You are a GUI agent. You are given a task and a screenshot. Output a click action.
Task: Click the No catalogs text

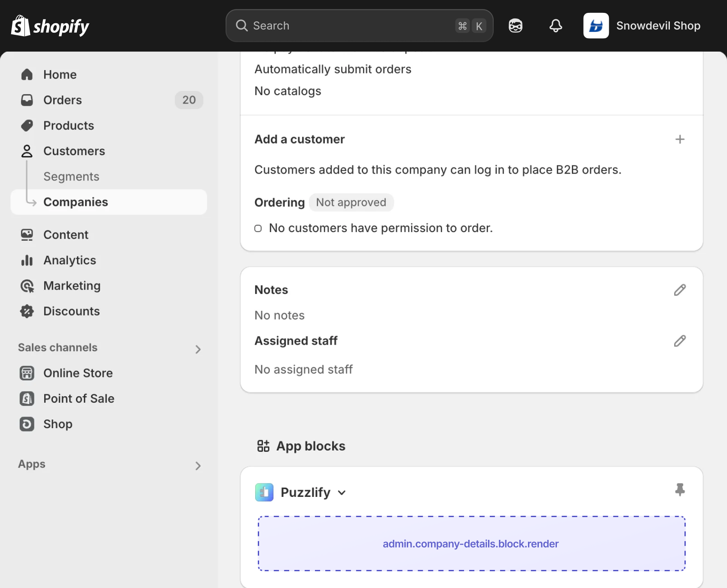click(287, 91)
